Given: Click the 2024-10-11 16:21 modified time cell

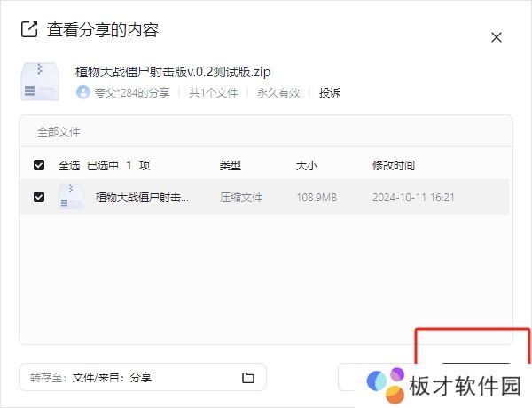Looking at the screenshot, I should click(413, 197).
